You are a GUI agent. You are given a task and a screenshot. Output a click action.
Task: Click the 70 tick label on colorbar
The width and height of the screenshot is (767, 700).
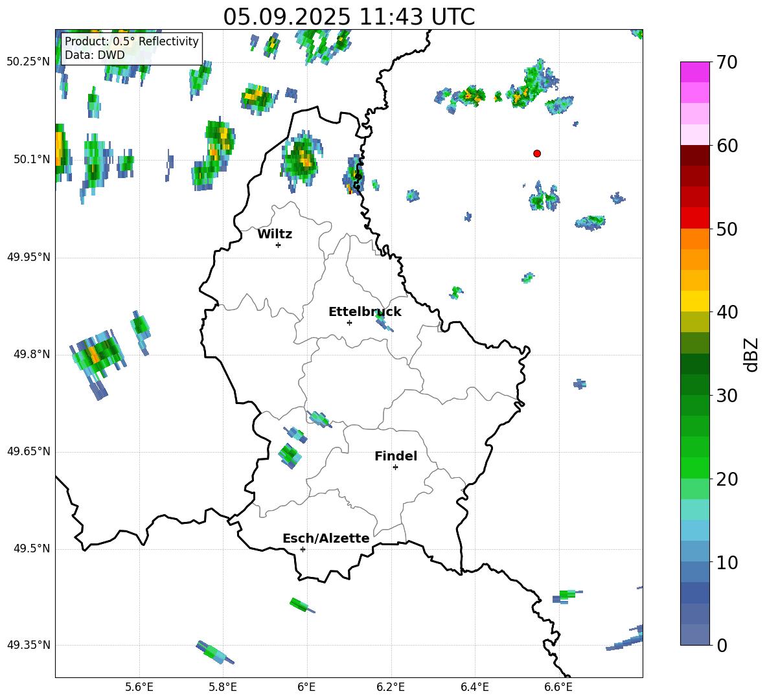pos(728,63)
